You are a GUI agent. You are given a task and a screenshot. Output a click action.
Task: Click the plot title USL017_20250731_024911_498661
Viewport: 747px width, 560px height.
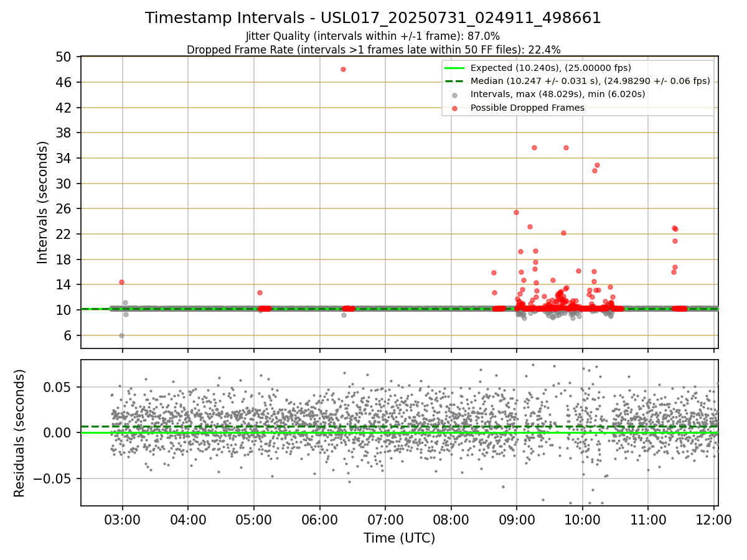(x=373, y=18)
